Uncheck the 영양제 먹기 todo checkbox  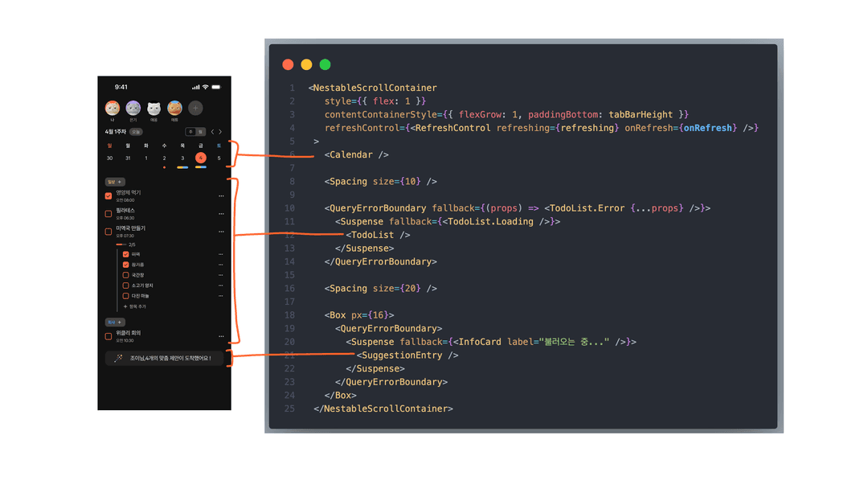coord(108,195)
